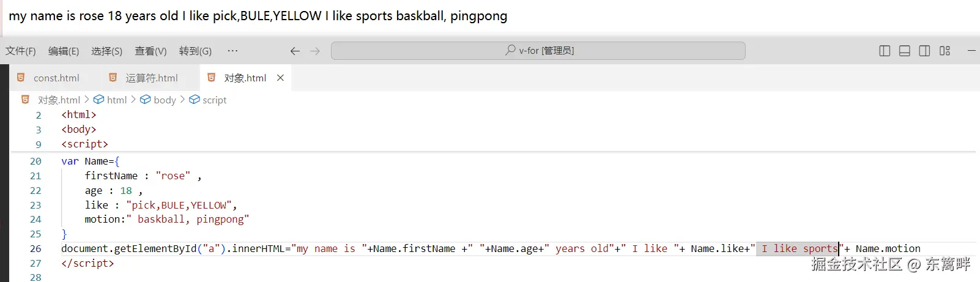Click the HTML icon on 运算符.html tab
980x282 pixels.
coord(113,78)
